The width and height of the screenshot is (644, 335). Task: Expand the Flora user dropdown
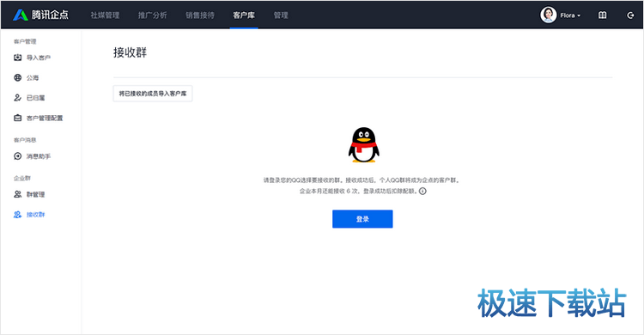(x=570, y=15)
